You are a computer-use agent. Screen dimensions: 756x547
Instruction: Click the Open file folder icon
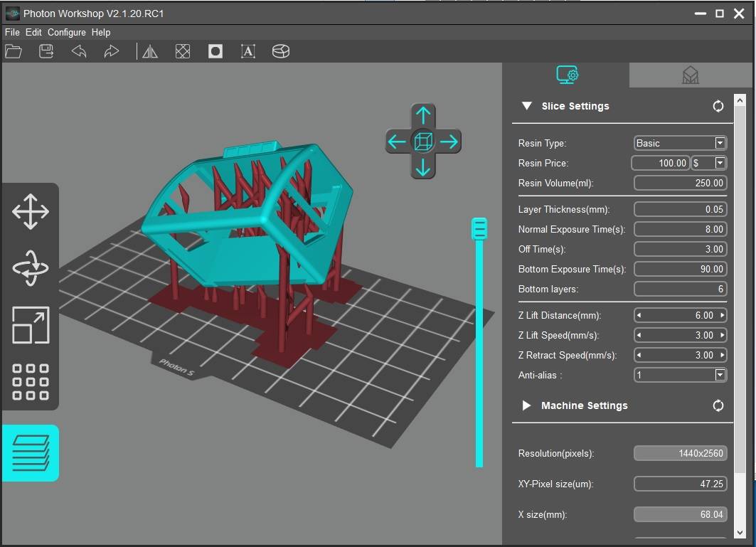(x=14, y=51)
